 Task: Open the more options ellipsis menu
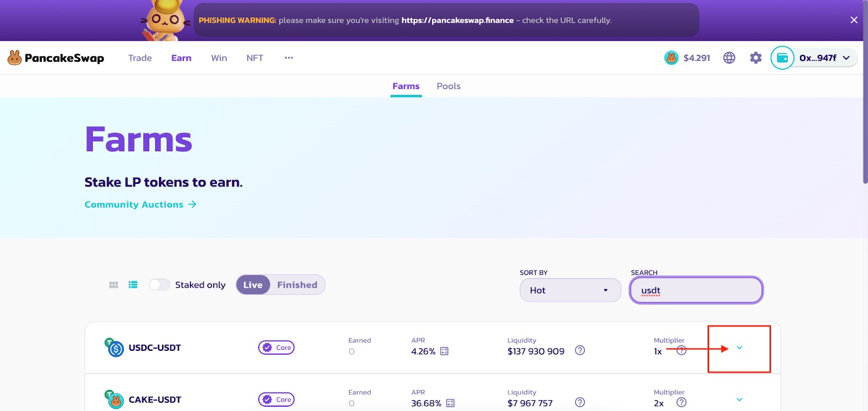[289, 57]
